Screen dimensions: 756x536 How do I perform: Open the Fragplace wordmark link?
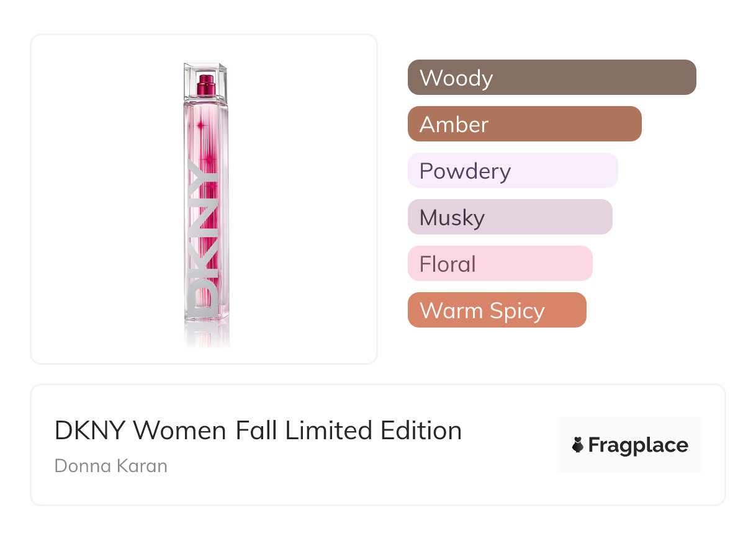[638, 445]
